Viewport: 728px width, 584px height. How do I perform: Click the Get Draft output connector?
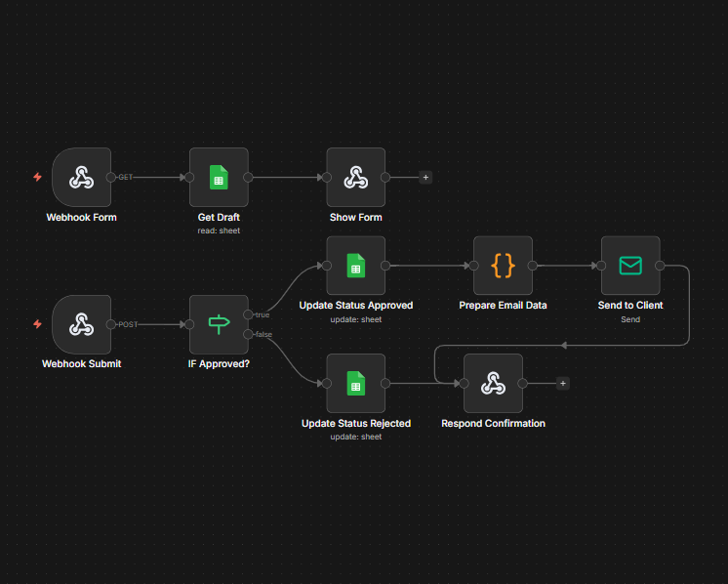point(249,178)
